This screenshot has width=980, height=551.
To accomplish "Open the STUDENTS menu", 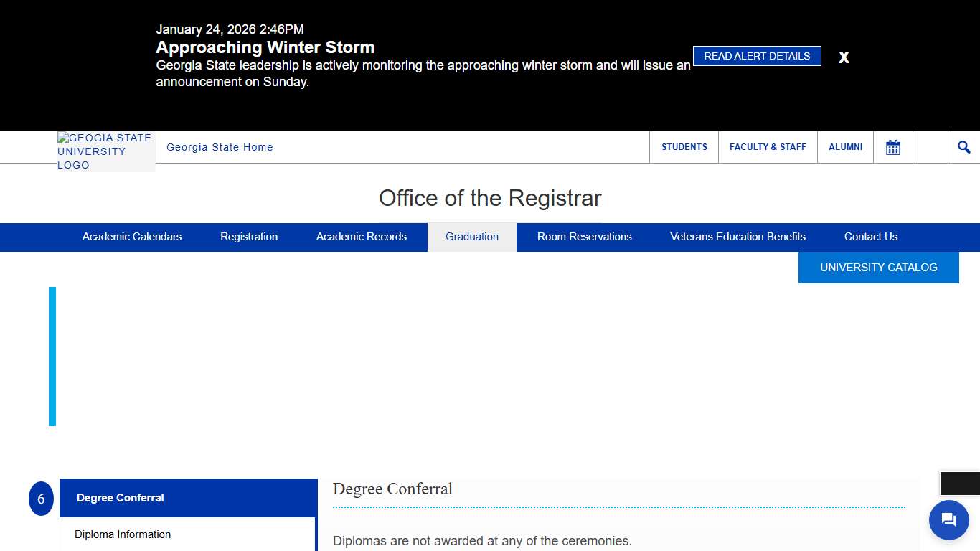I will tap(684, 146).
